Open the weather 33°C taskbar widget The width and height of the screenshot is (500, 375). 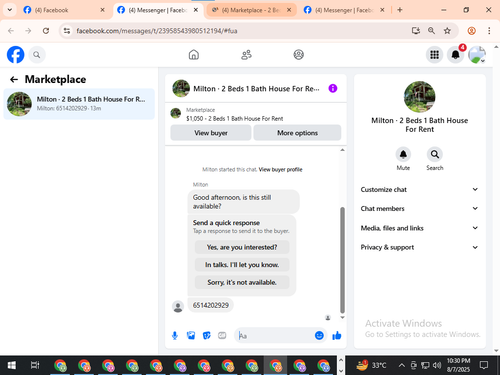click(x=371, y=365)
